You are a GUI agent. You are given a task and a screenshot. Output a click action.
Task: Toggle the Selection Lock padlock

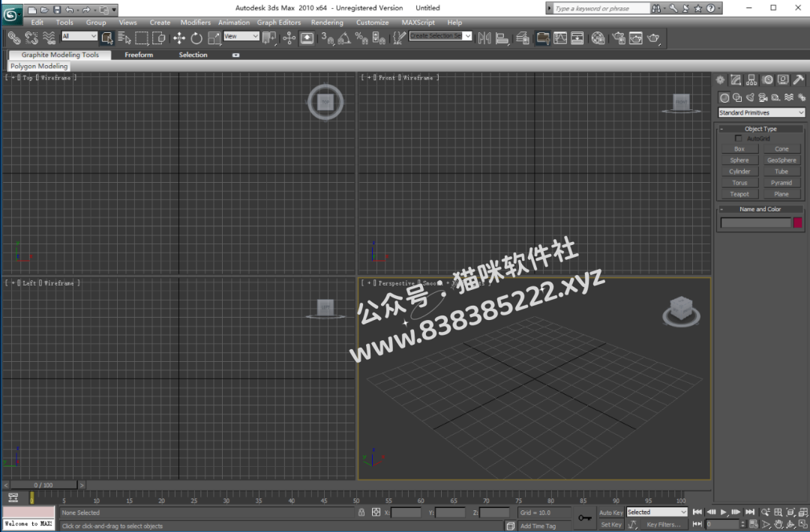(x=361, y=513)
